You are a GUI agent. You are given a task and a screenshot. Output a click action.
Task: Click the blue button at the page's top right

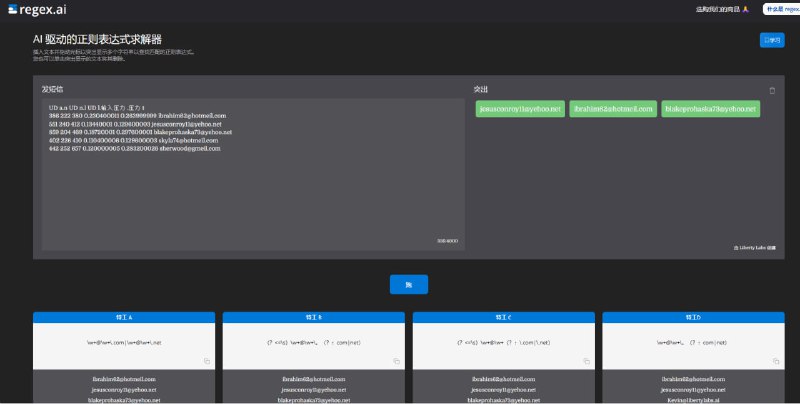[771, 40]
